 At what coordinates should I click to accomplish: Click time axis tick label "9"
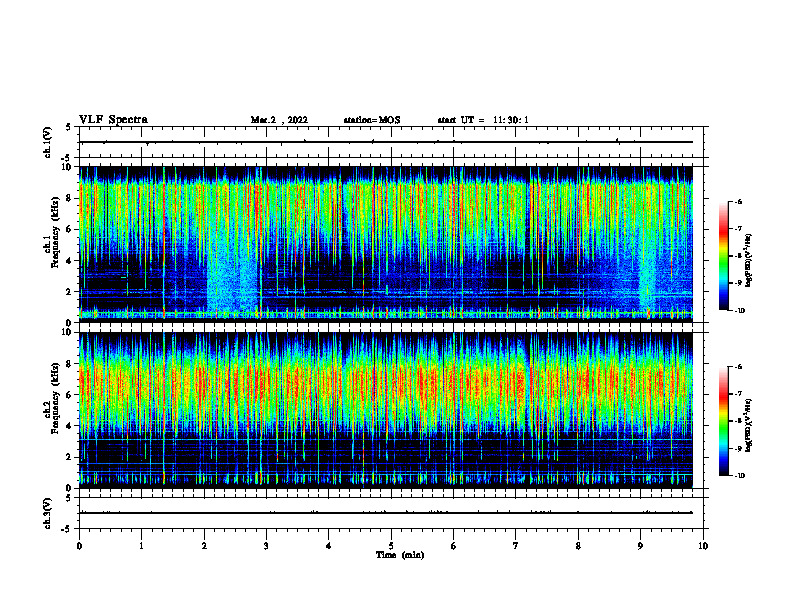point(640,546)
